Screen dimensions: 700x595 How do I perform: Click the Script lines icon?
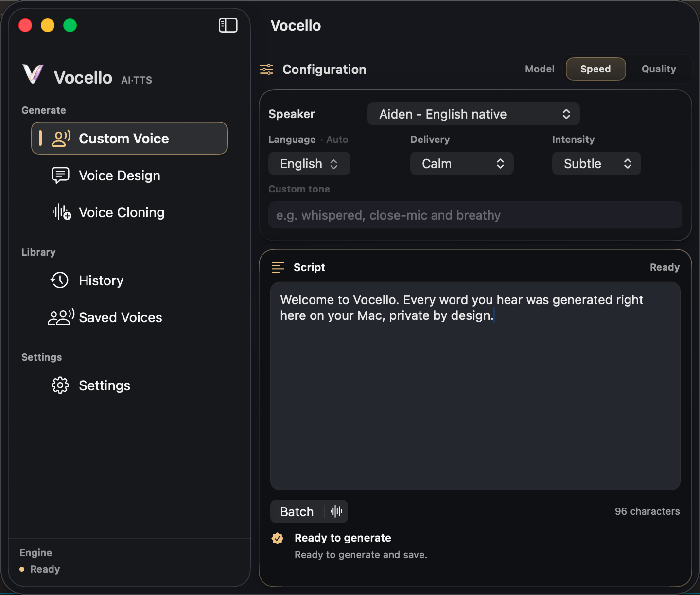[278, 267]
